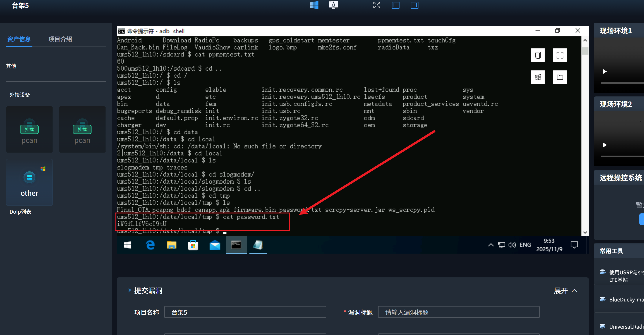644x335 pixels.
Task: Toggle the left sidebar panel layout icon
Action: [395, 5]
